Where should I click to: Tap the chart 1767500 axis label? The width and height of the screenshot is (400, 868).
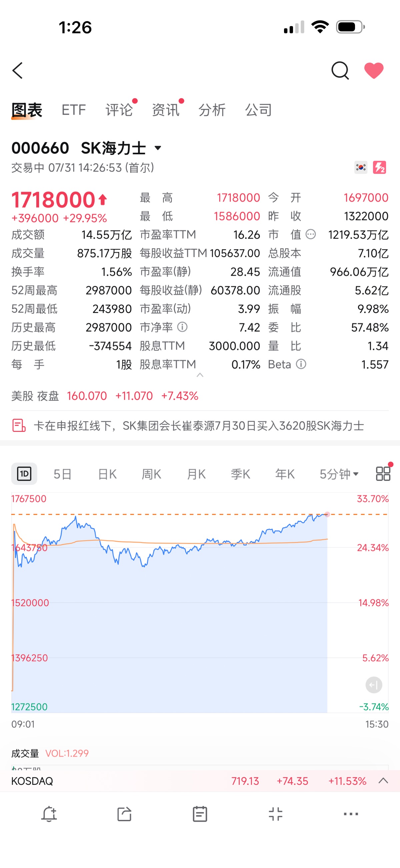29,499
